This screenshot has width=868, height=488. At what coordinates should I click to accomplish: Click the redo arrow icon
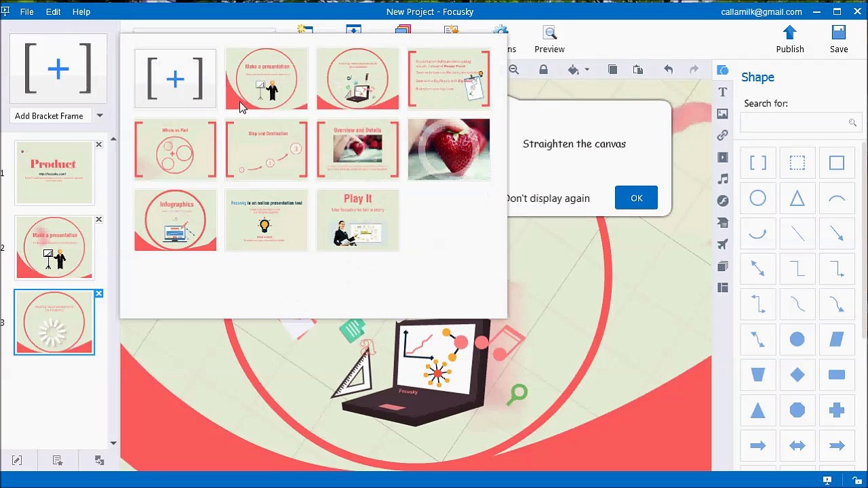click(x=694, y=70)
